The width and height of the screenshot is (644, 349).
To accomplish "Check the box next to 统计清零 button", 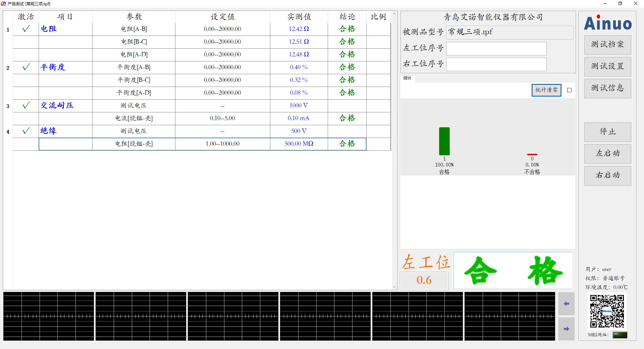I will tap(569, 90).
